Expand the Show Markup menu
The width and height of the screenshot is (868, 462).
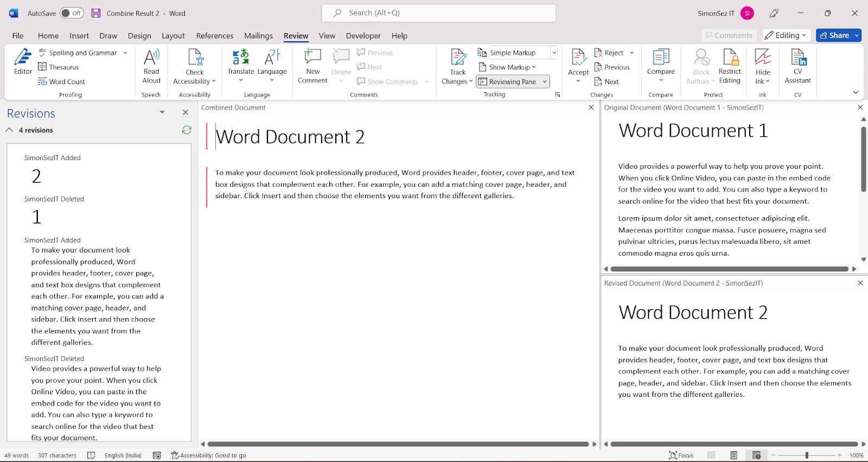(507, 67)
